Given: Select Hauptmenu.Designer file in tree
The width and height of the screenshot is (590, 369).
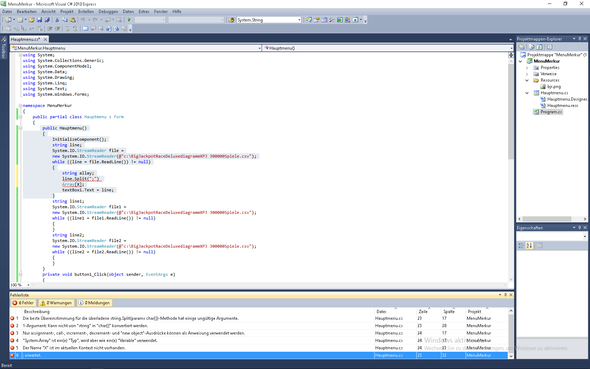Looking at the screenshot, I should point(567,99).
